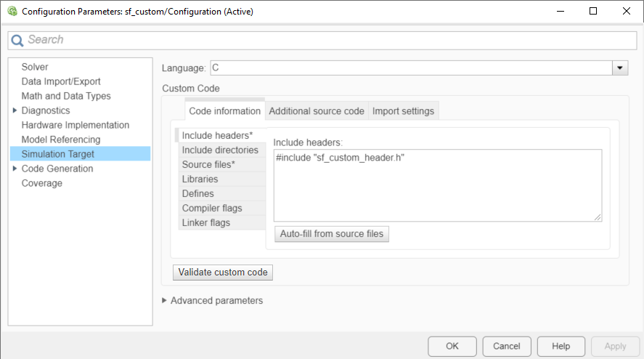Select the Code information tab
This screenshot has height=359, width=644.
tap(224, 110)
